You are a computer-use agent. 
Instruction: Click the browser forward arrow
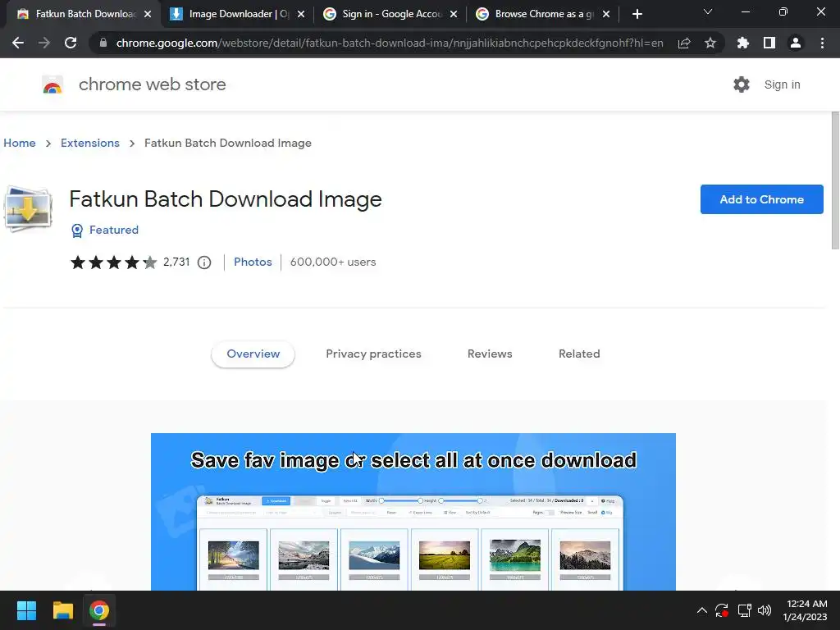tap(44, 43)
